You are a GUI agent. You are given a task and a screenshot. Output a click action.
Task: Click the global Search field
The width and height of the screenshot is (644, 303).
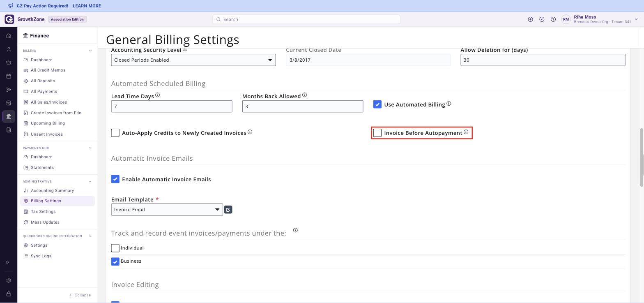(306, 19)
